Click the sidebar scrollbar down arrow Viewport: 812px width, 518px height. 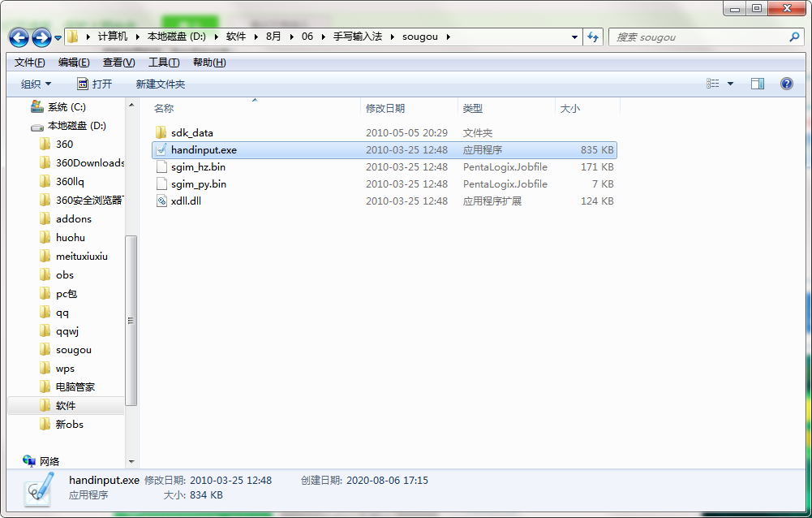point(131,461)
